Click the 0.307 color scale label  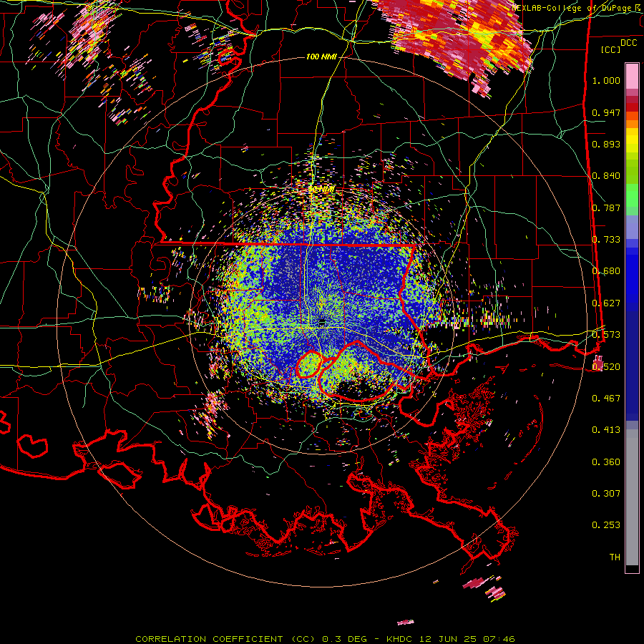pos(606,494)
